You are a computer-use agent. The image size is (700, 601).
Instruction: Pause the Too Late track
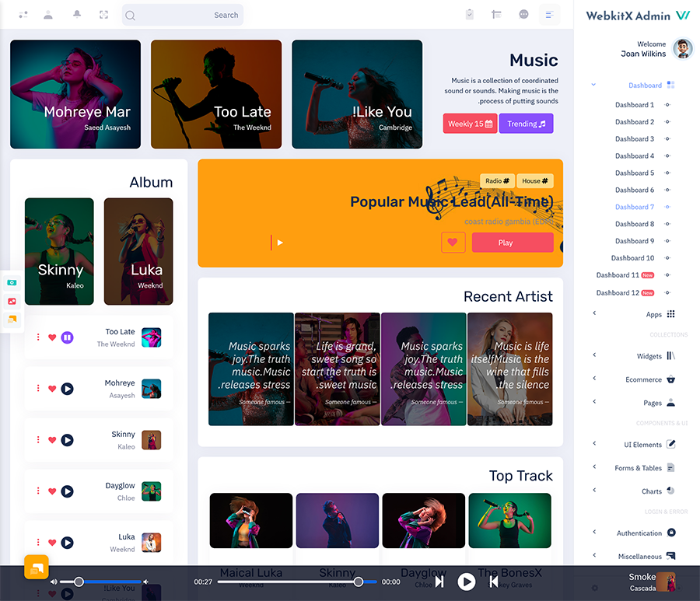(x=67, y=337)
